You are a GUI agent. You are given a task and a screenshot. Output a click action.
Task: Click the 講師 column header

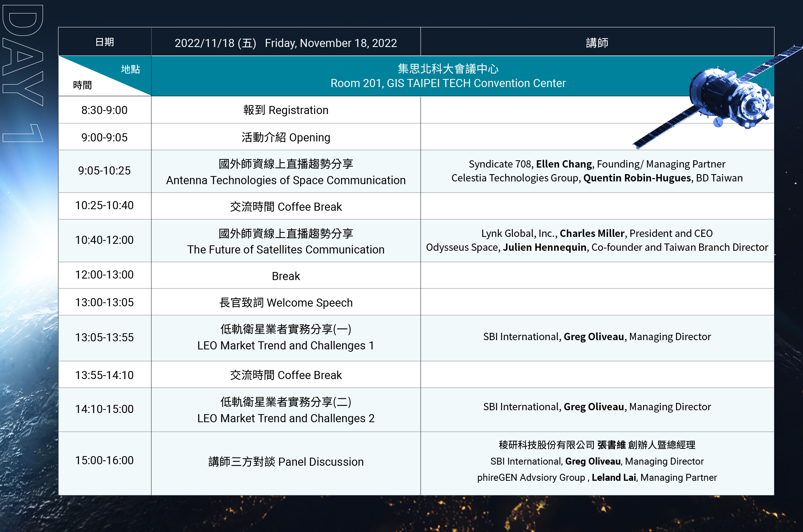597,42
